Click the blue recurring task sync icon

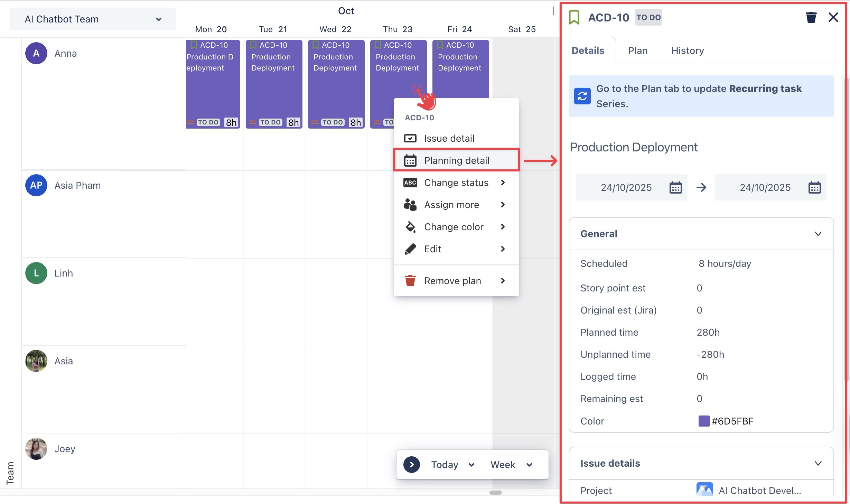(582, 96)
